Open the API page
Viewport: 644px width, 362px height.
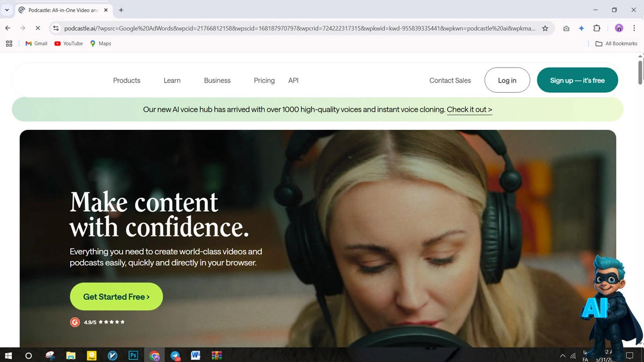tap(293, 80)
